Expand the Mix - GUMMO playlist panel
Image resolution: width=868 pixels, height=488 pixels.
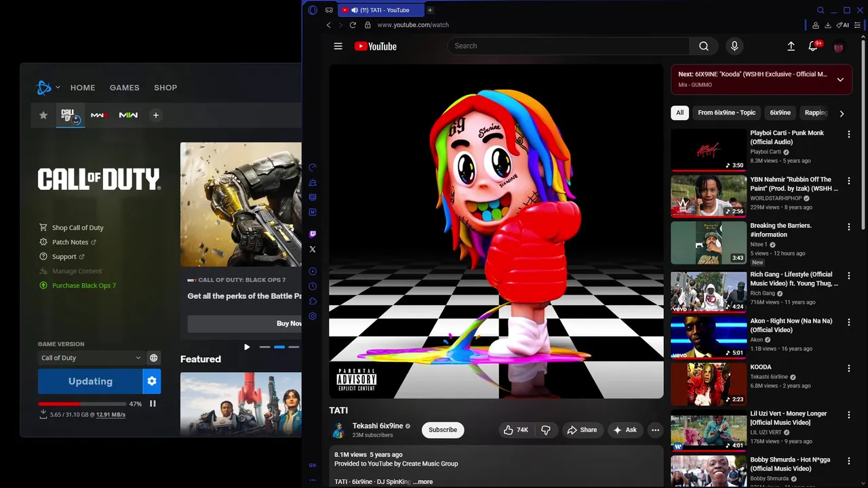(840, 79)
